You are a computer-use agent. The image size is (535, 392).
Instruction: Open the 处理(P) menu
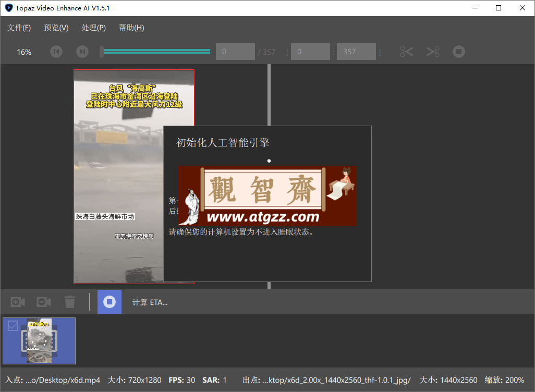(x=93, y=28)
